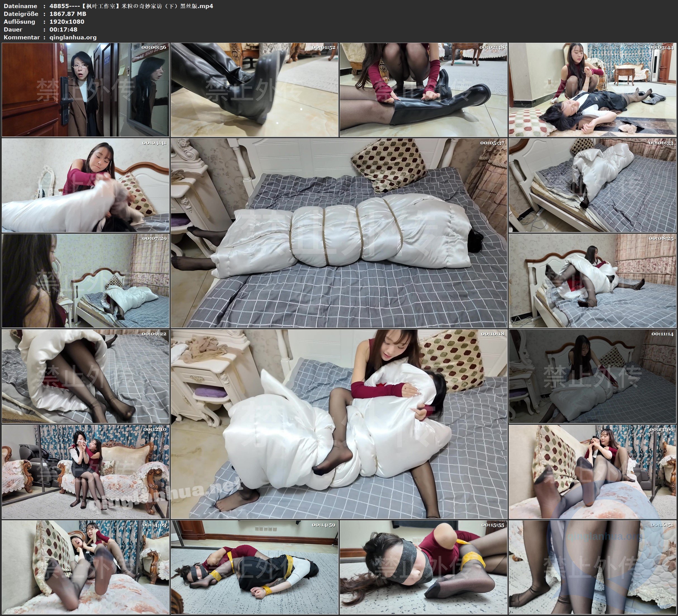Image resolution: width=678 pixels, height=616 pixels.
Task: Open the frame marked 00:14:59
Action: coord(254,567)
